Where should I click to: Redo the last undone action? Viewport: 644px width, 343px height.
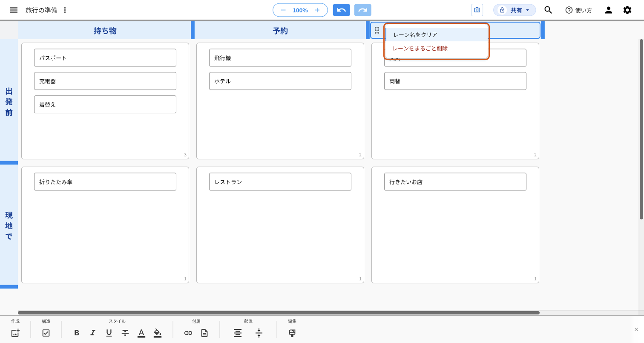362,10
